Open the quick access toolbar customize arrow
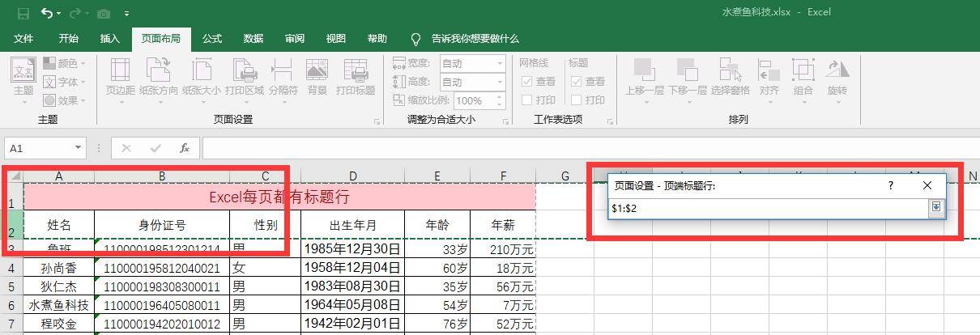This screenshot has width=980, height=335. coord(127,14)
